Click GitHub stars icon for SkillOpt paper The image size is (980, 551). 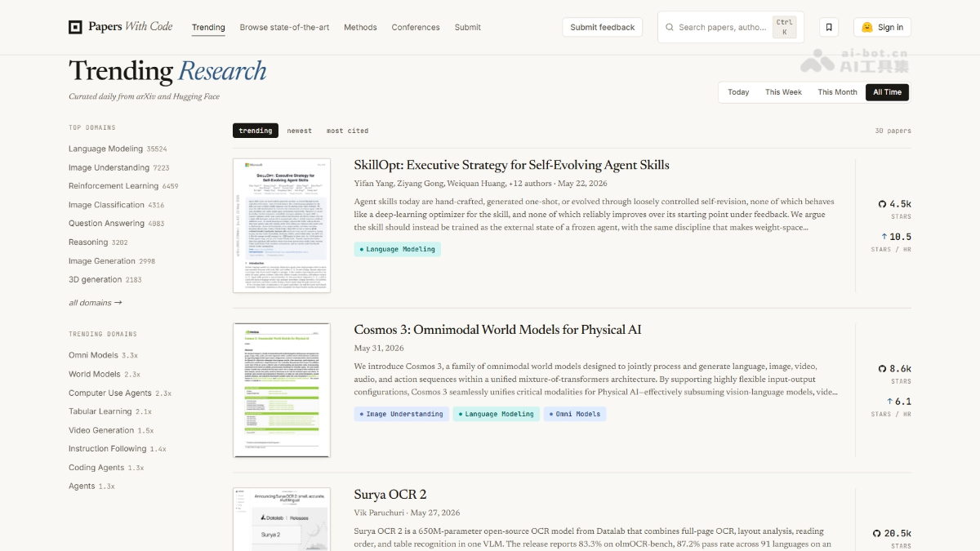coord(882,204)
